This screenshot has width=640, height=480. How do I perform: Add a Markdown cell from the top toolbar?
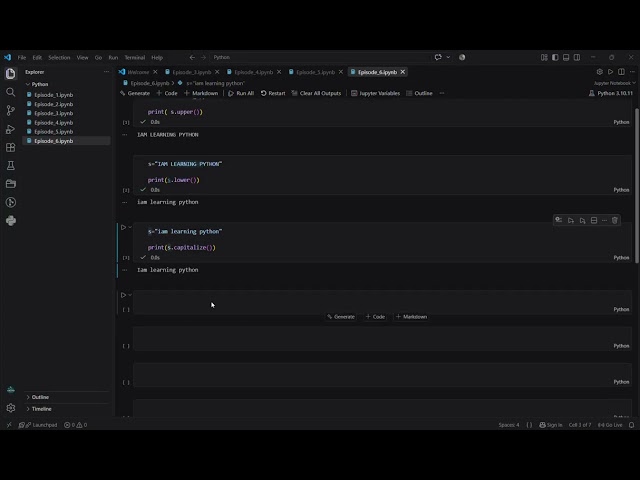[x=201, y=93]
